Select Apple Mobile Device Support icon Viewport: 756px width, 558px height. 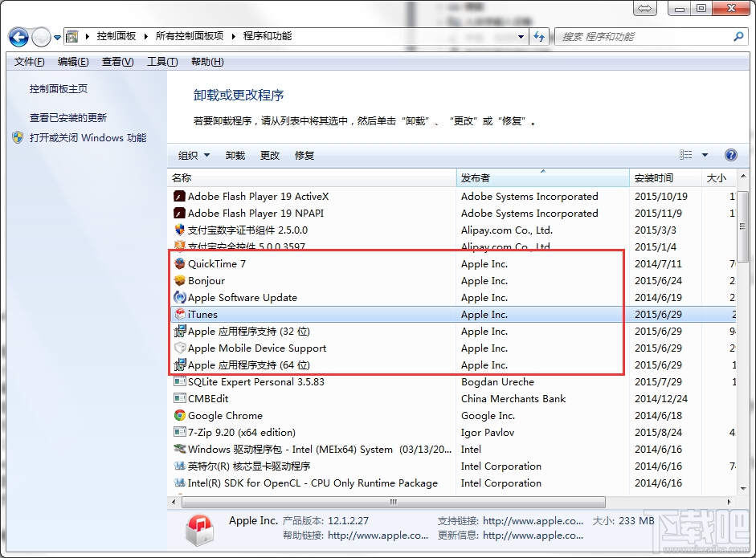click(179, 348)
